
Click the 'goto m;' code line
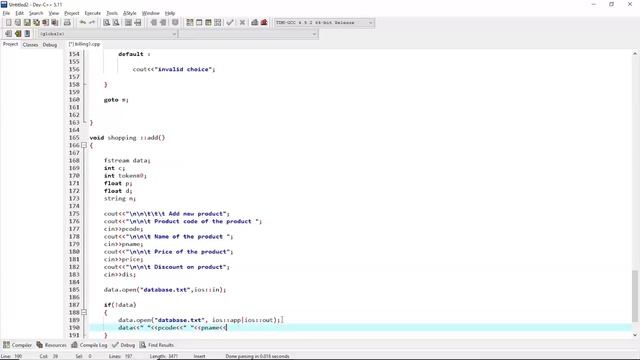click(116, 100)
